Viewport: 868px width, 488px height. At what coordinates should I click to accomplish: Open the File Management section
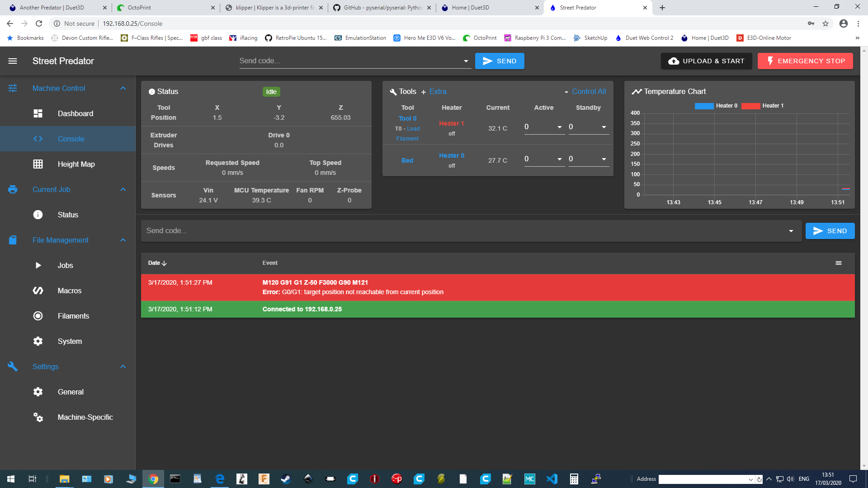coord(60,240)
